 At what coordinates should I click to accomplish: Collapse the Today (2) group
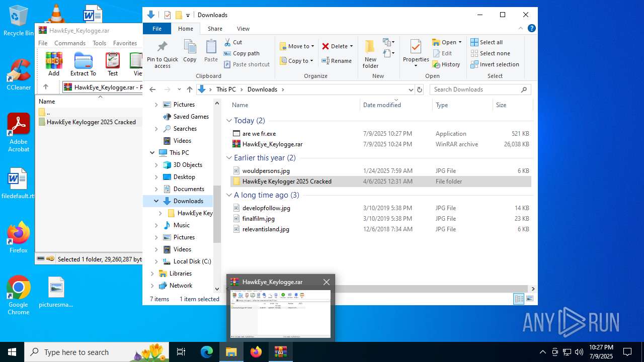point(229,121)
